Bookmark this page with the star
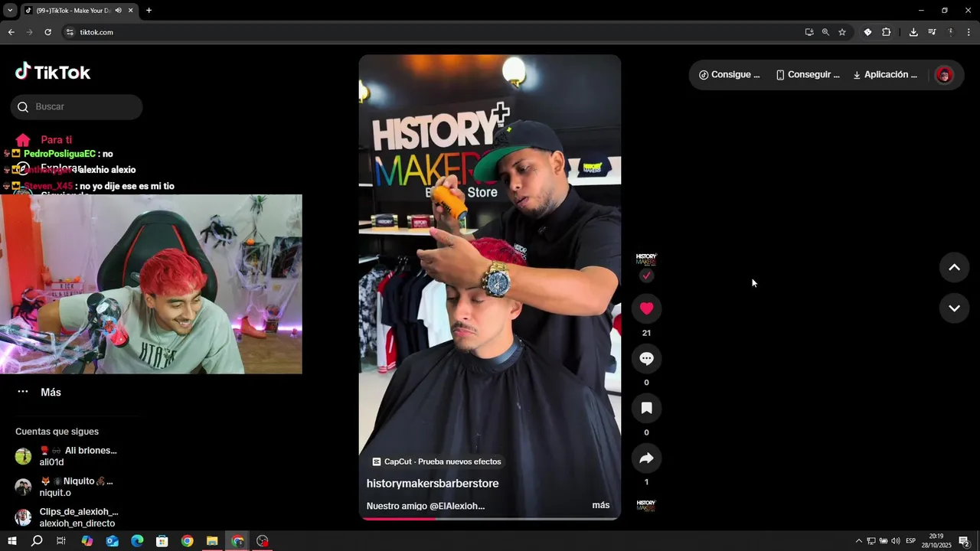980x551 pixels. (842, 32)
